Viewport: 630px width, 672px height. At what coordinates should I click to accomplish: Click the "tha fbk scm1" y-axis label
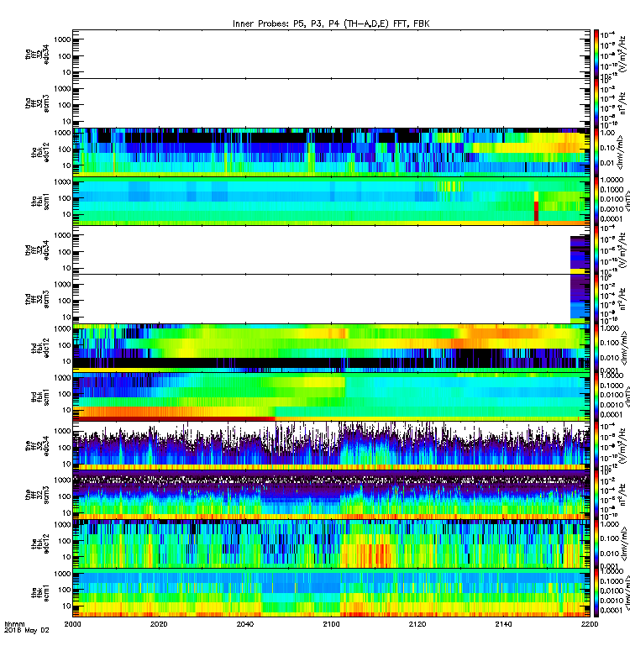click(40, 201)
